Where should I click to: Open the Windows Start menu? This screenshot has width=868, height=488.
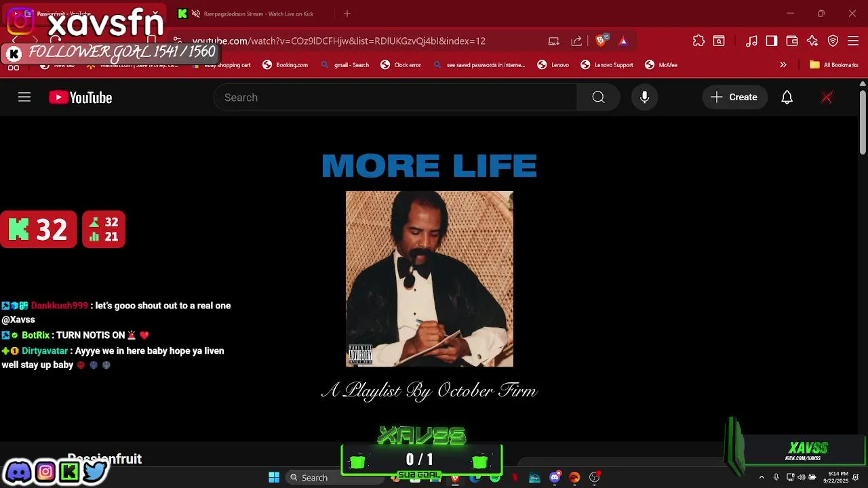(274, 478)
